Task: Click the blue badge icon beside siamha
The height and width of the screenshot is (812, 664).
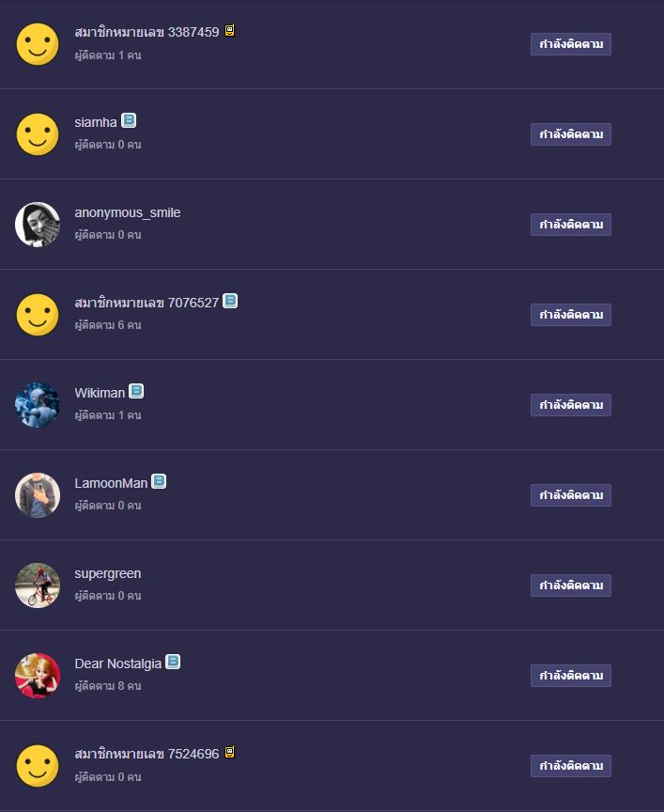Action: tap(129, 120)
